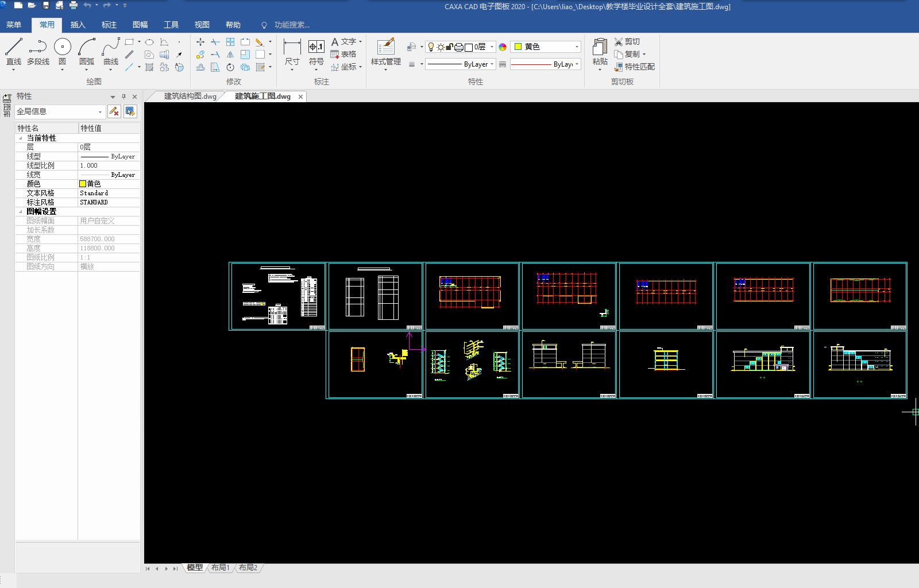Click the redo arrow icon
Screen dimensions: 919x588
pos(107,5)
